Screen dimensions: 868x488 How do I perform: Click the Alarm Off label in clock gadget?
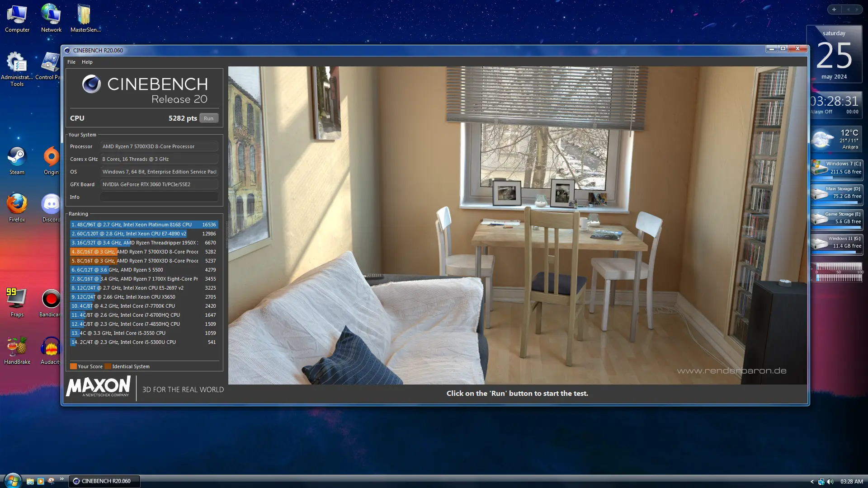(x=821, y=112)
